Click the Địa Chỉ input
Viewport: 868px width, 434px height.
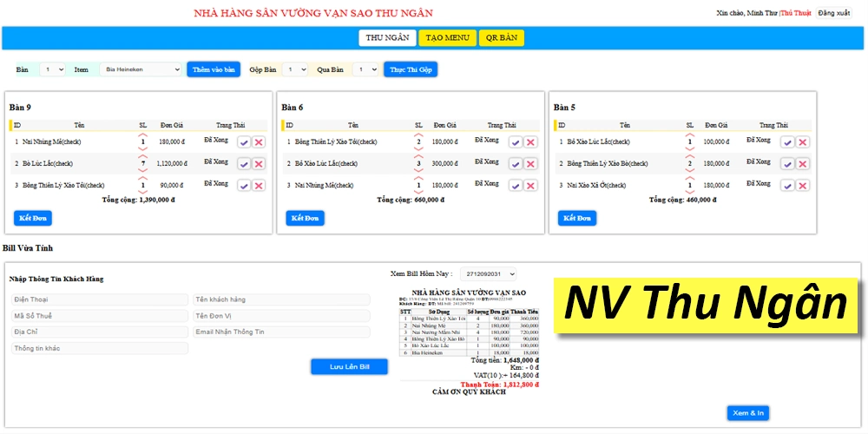click(x=100, y=332)
